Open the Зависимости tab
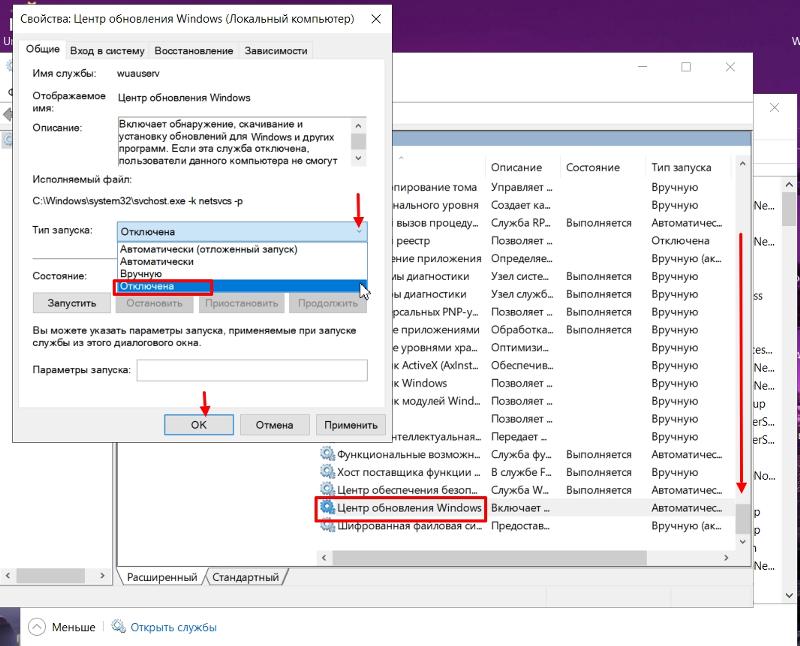The width and height of the screenshot is (800, 646). pos(276,51)
